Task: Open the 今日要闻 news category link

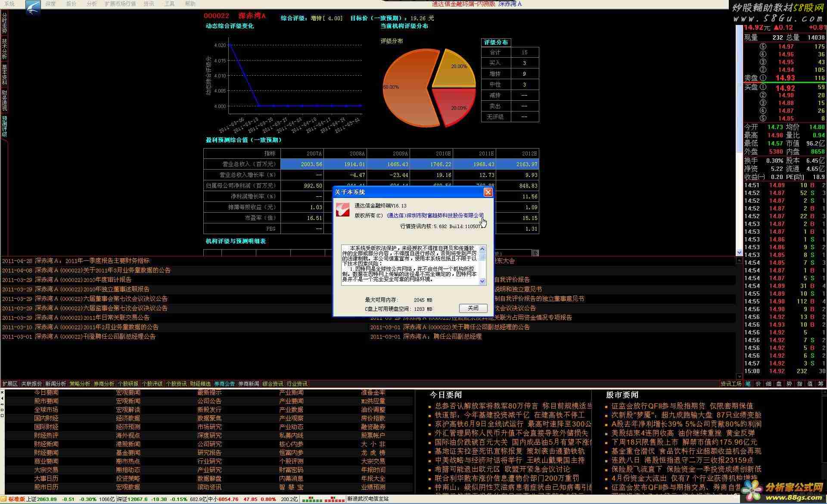Action: [46, 393]
